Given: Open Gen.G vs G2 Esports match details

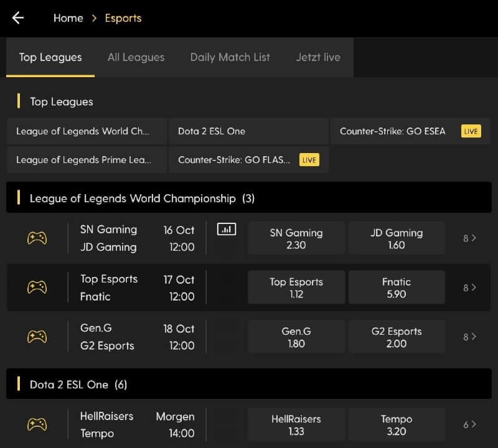Looking at the screenshot, I should click(x=107, y=337).
